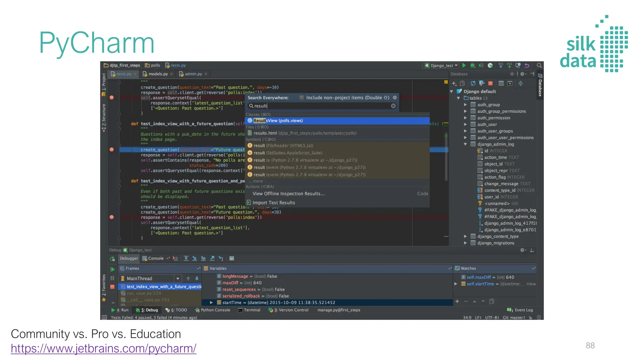The width and height of the screenshot is (644, 362).
Task: Click the Search Everywhere input field
Action: [322, 106]
